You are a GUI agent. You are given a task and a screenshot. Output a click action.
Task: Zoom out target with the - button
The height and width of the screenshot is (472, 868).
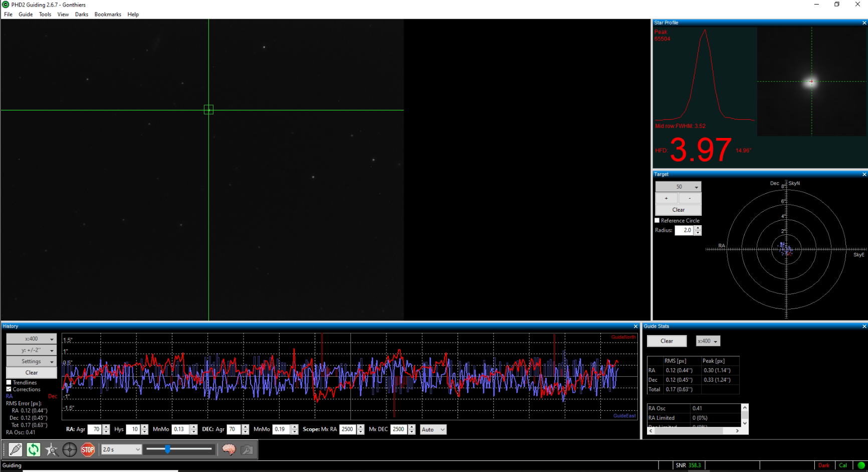tap(690, 198)
